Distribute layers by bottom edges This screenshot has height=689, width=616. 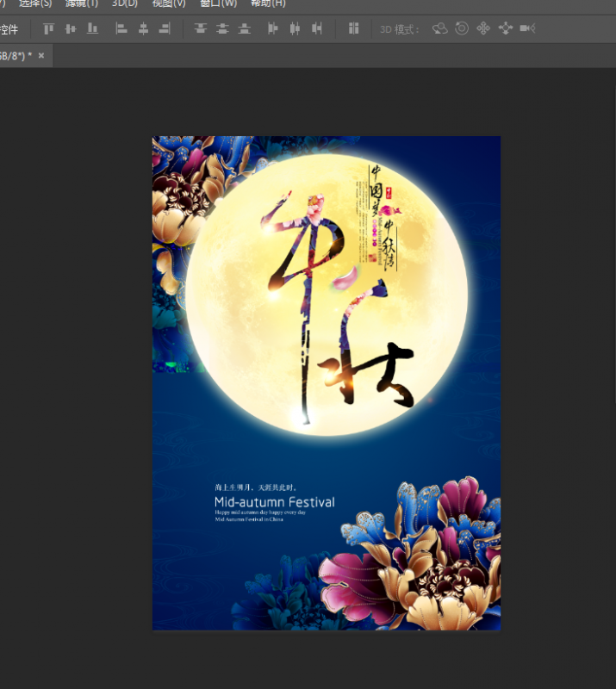point(245,29)
